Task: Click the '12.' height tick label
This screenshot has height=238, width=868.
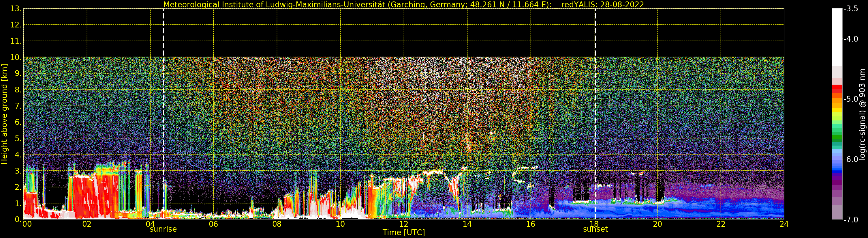Action: point(16,25)
